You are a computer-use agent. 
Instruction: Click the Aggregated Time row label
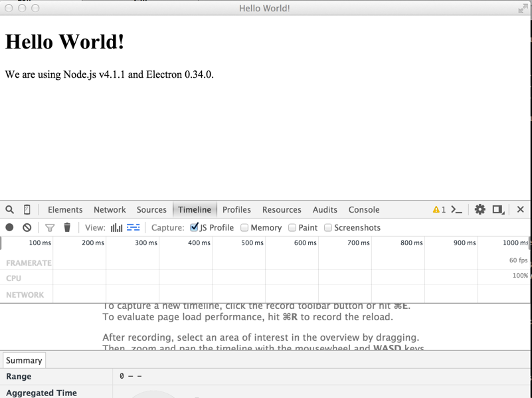(x=41, y=393)
